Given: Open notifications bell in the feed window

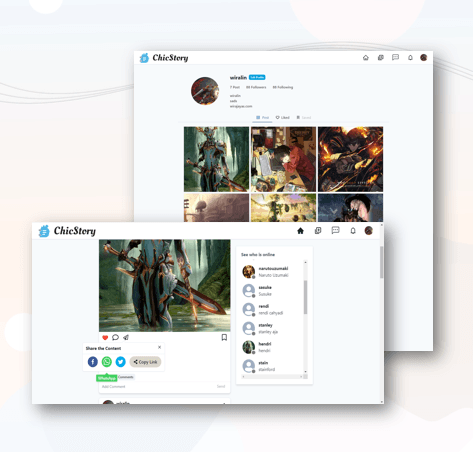Looking at the screenshot, I should pos(353,231).
